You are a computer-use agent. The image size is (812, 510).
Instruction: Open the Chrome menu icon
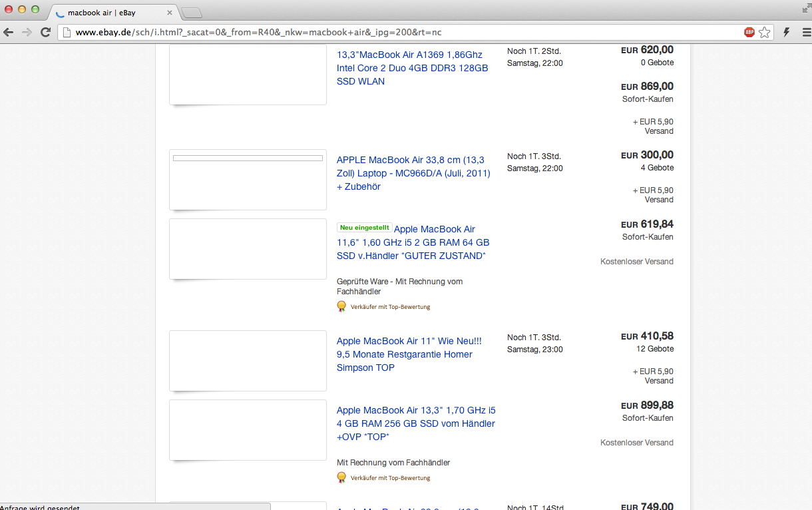point(807,32)
